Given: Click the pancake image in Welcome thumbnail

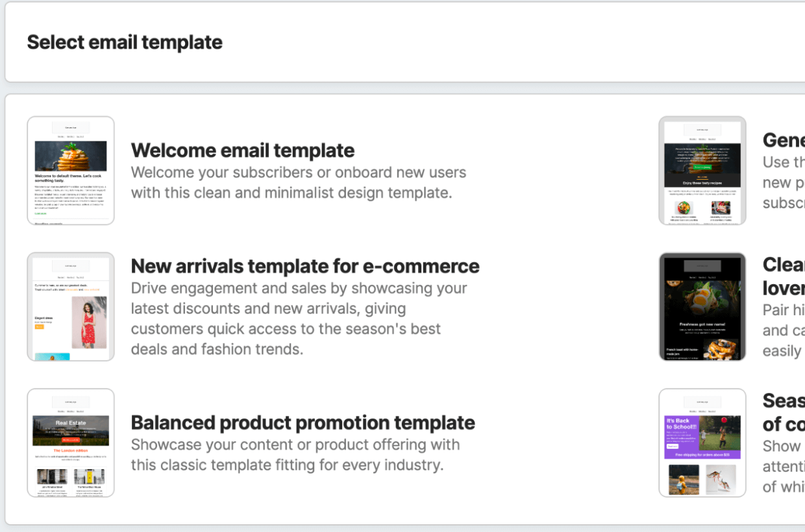Looking at the screenshot, I should coord(71,156).
